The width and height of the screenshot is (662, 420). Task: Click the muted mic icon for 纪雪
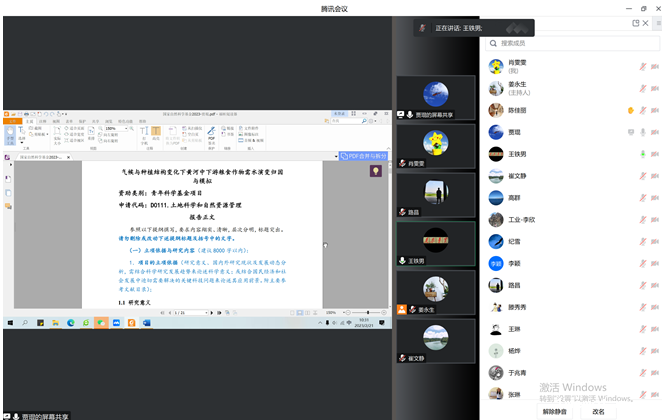pyautogui.click(x=643, y=241)
